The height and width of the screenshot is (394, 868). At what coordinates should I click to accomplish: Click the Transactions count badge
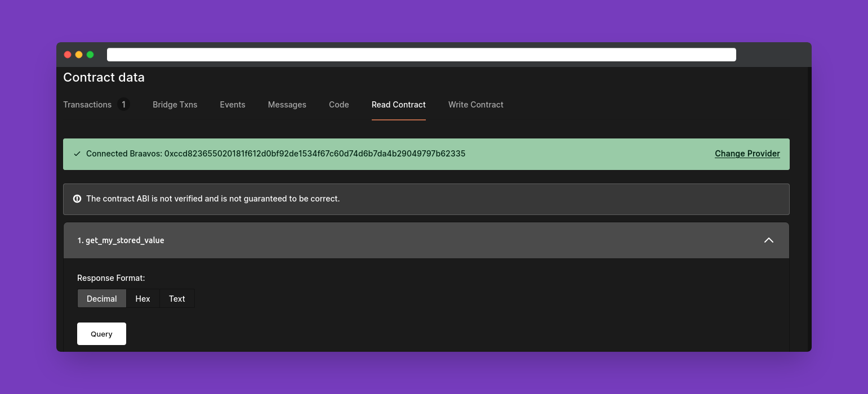(123, 105)
